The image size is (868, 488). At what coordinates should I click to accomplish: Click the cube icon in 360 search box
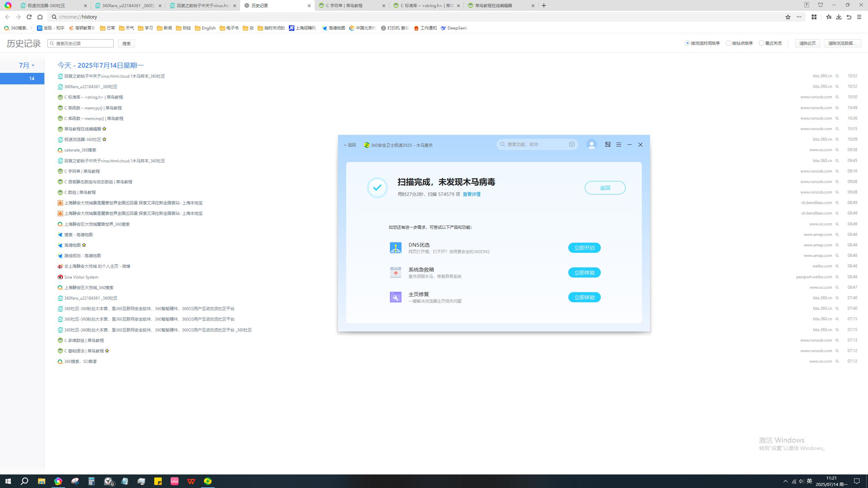click(x=572, y=144)
